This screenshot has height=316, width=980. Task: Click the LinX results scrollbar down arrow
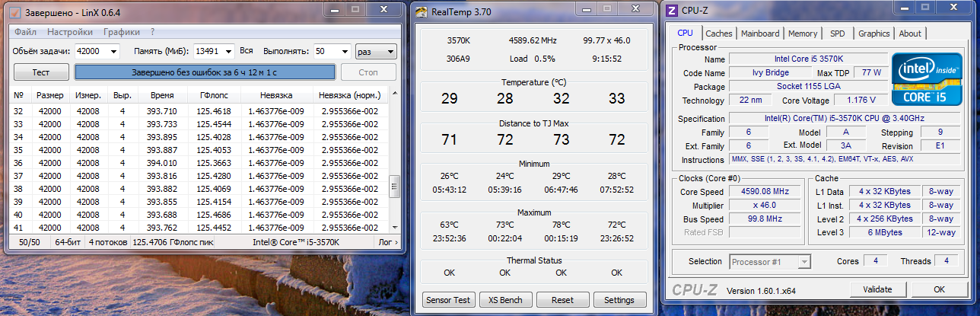click(x=394, y=226)
